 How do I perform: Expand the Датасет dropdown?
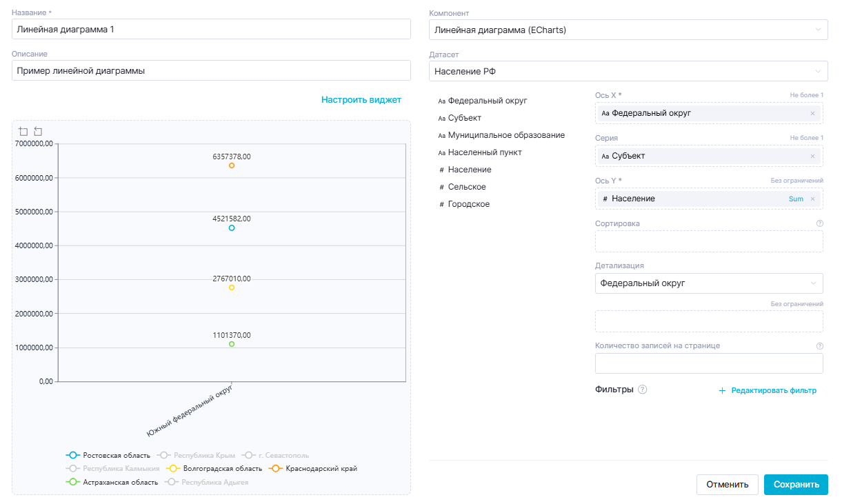click(628, 71)
